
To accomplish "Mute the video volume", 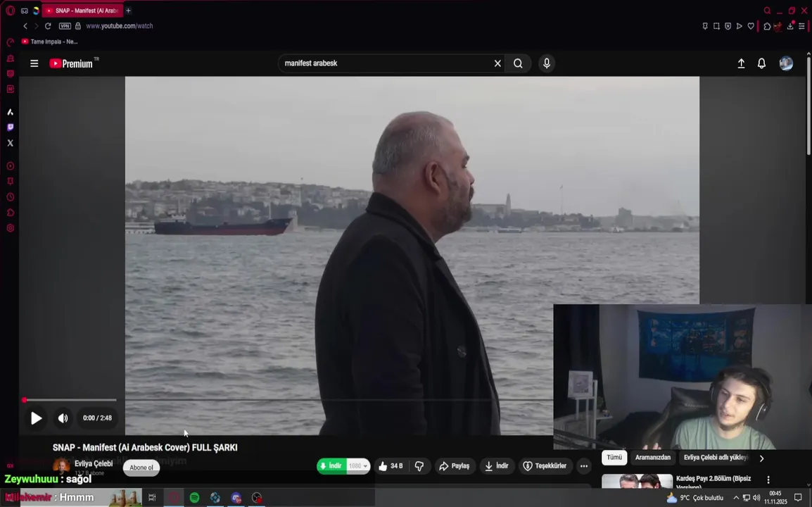I will pyautogui.click(x=63, y=418).
